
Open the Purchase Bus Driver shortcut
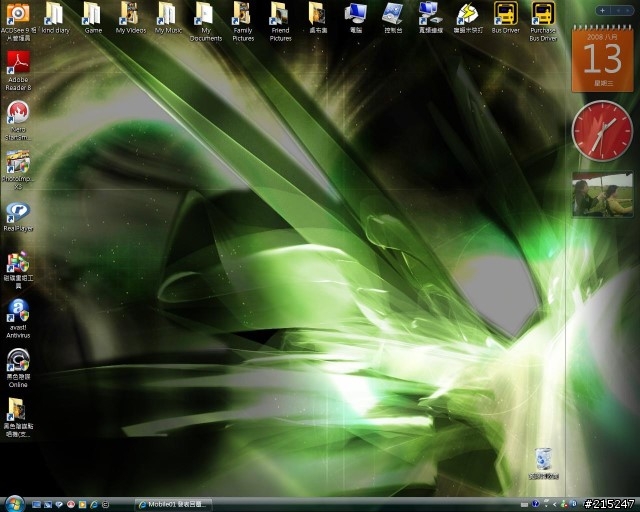coord(543,14)
